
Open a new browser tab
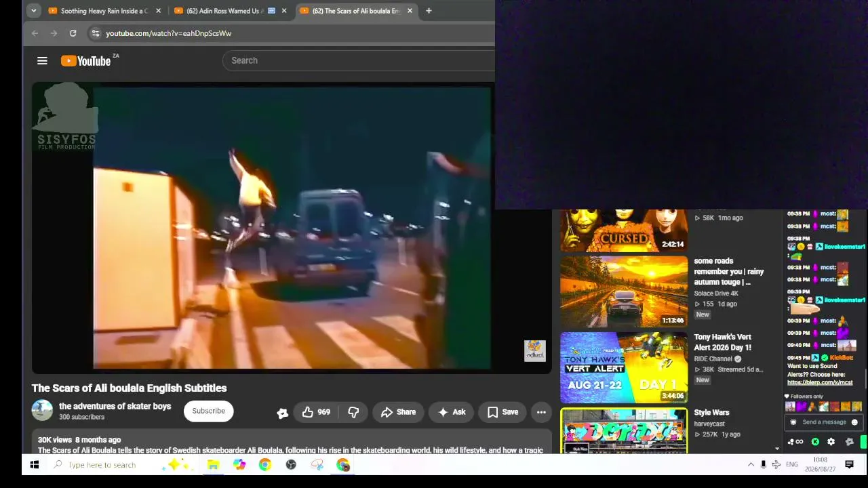[x=429, y=11]
